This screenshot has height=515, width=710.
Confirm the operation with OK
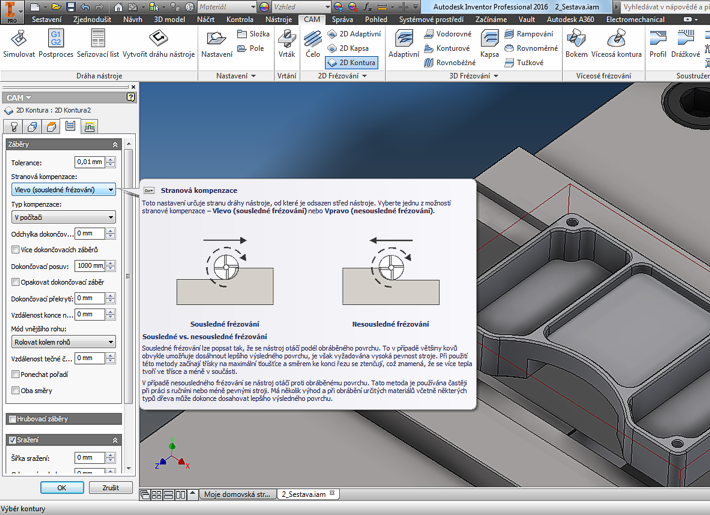[x=62, y=488]
